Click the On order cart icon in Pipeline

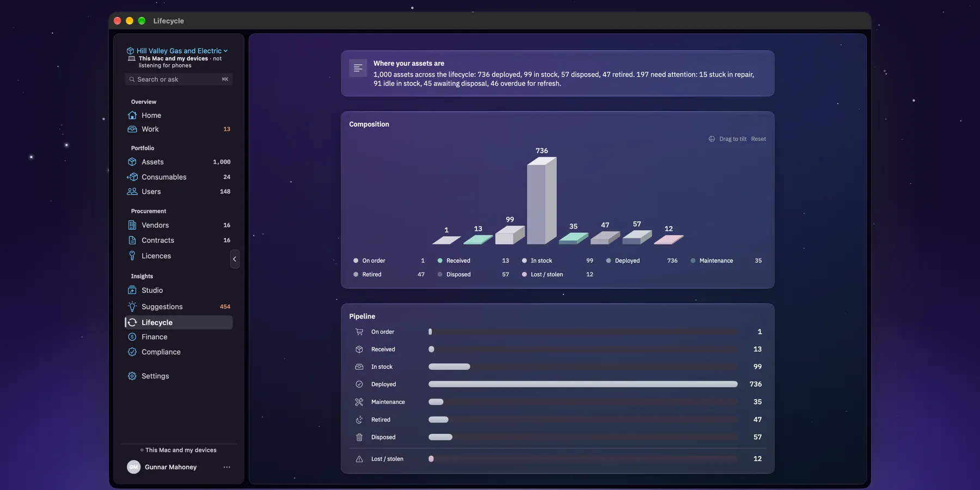pyautogui.click(x=359, y=332)
